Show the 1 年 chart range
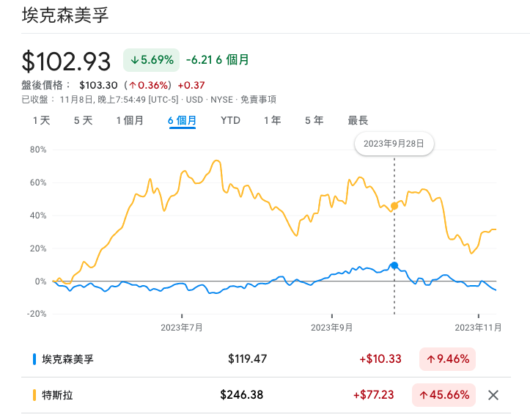The width and height of the screenshot is (530, 420). [273, 120]
